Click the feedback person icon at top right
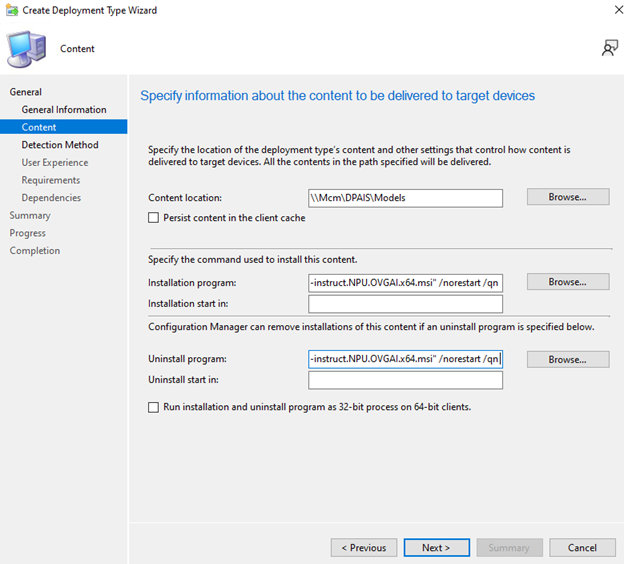 tap(610, 48)
